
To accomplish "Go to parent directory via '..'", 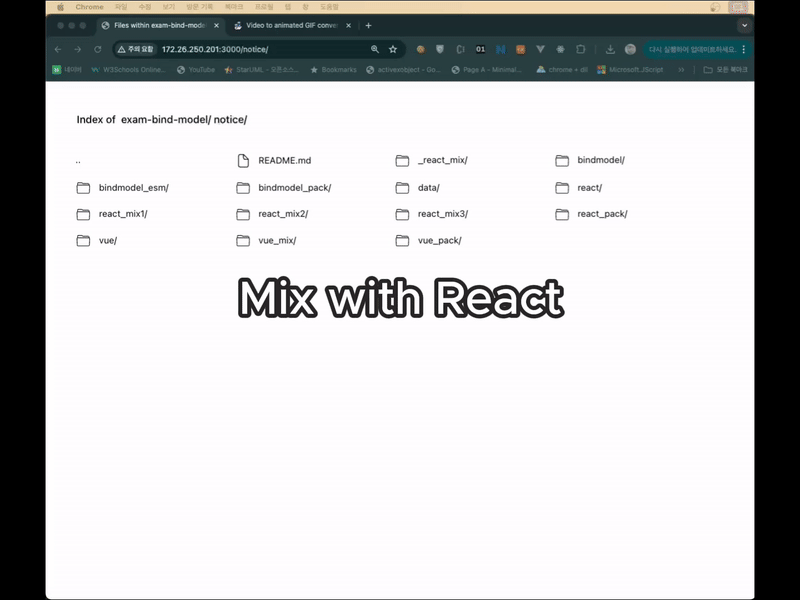I will 78,160.
